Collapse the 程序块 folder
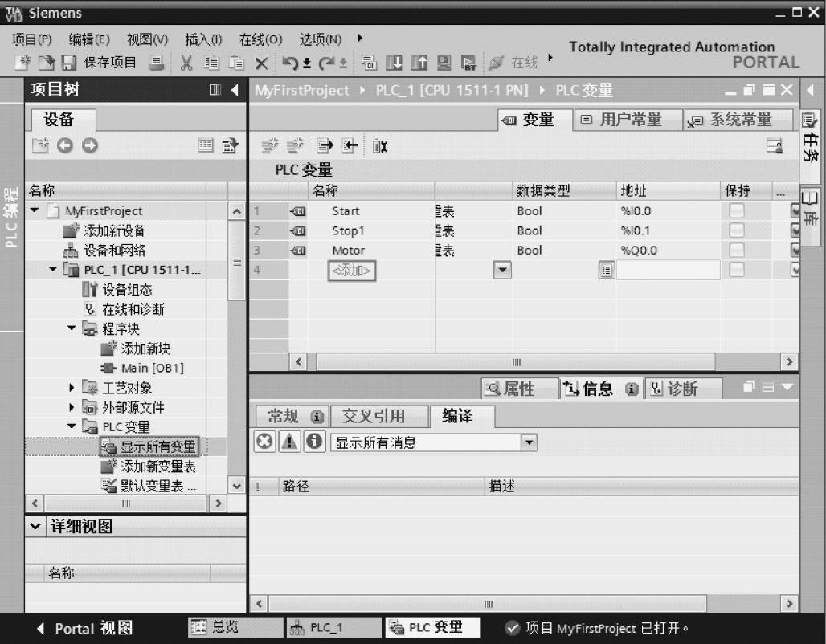This screenshot has height=644, width=826. point(72,328)
